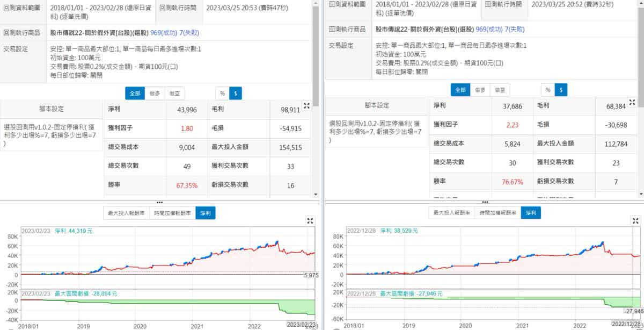
Task: Expand the left net profit chart fullscreen
Action: (x=310, y=220)
